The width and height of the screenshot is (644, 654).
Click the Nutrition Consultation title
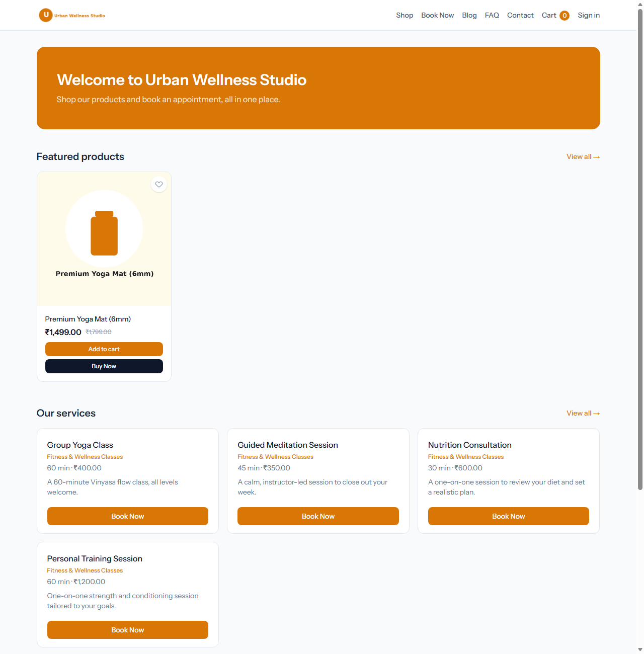470,445
